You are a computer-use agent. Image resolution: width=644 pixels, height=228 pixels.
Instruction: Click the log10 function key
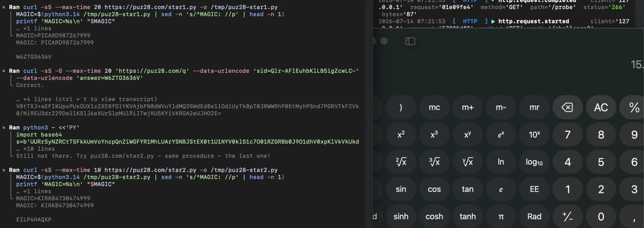click(534, 162)
